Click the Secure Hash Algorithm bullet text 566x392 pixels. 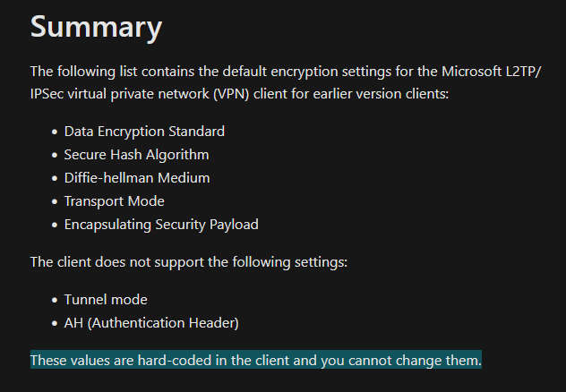point(136,155)
